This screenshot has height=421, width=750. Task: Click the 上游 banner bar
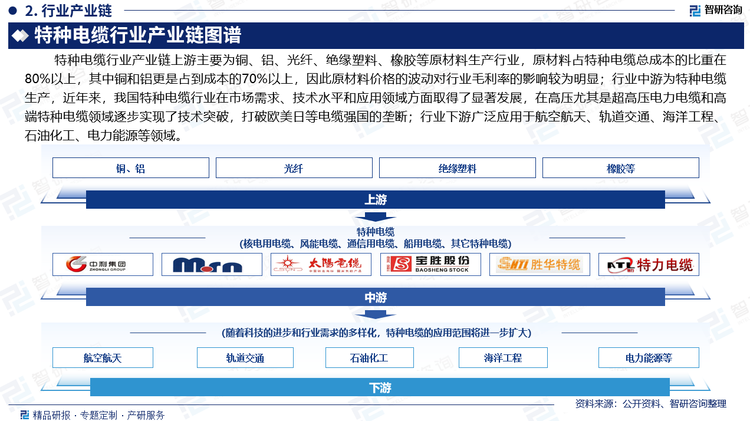375,199
